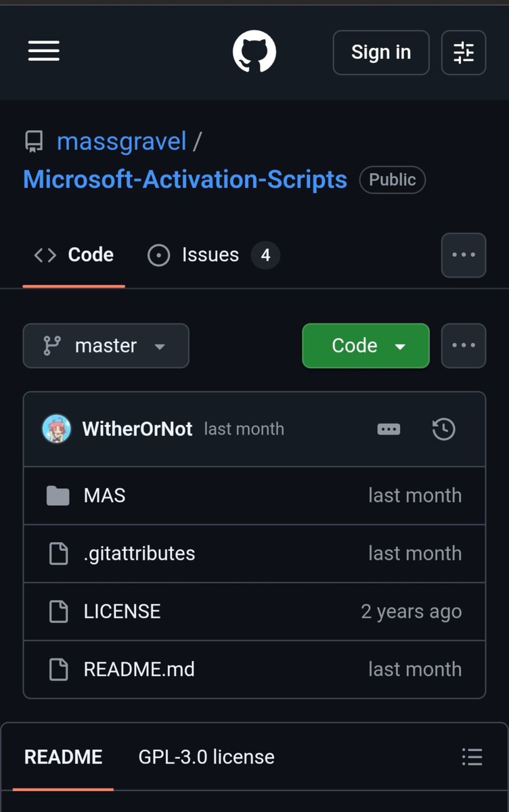Open WitherOrNot author link
This screenshot has height=812, width=509.
tap(137, 429)
